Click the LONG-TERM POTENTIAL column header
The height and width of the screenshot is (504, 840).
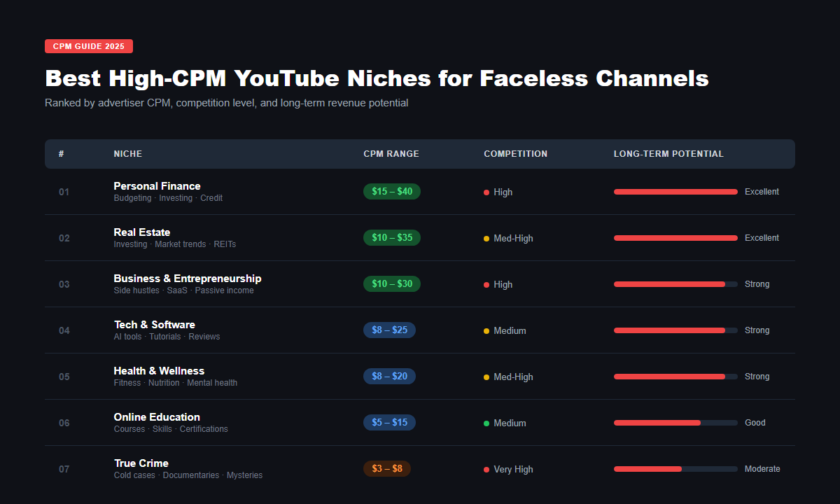pyautogui.click(x=668, y=154)
